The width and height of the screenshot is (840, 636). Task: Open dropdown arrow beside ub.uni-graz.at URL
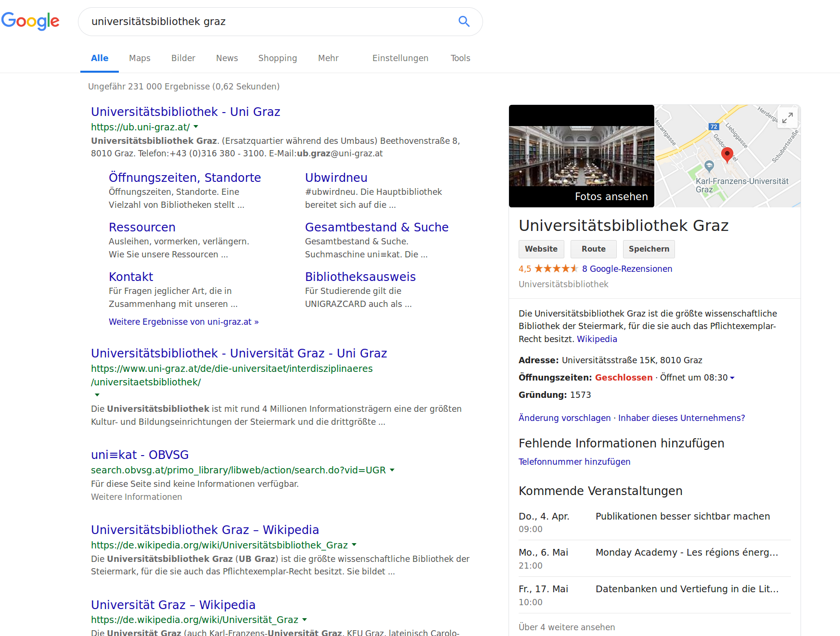point(196,127)
